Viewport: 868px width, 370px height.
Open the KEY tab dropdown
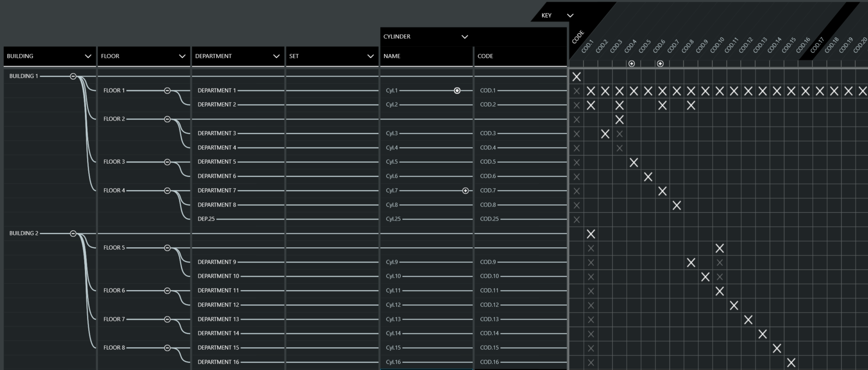point(570,16)
